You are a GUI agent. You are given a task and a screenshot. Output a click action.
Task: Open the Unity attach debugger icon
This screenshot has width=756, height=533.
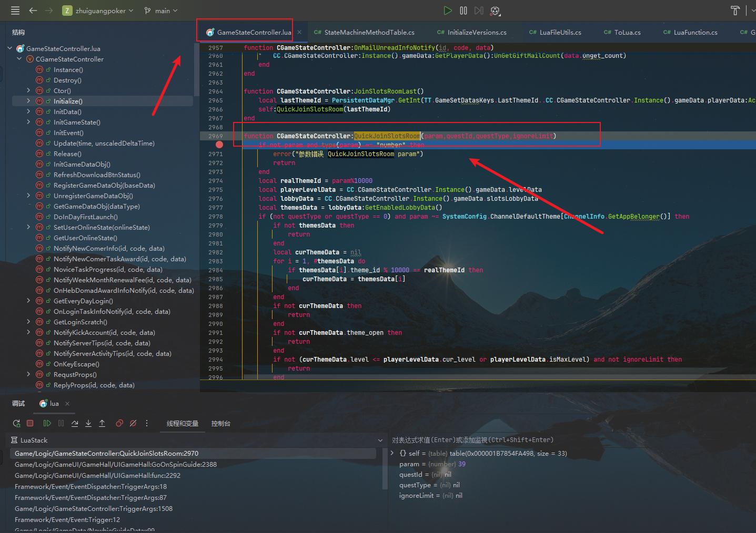495,11
